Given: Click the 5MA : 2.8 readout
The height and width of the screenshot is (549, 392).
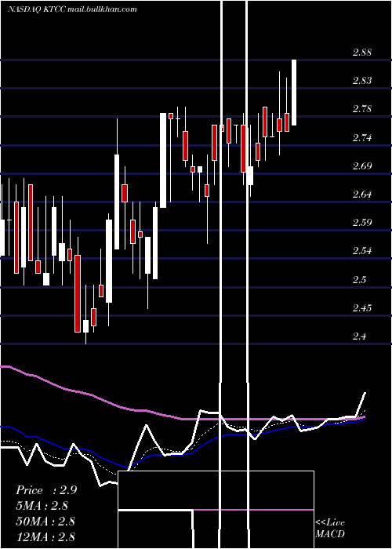Looking at the screenshot, I should [42, 506].
